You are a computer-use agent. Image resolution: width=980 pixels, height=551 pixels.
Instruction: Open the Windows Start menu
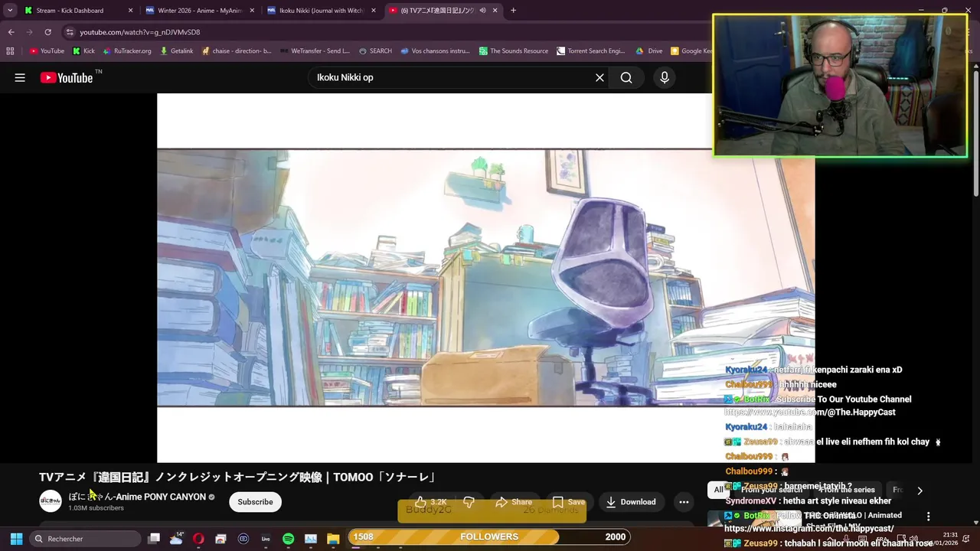pyautogui.click(x=16, y=539)
